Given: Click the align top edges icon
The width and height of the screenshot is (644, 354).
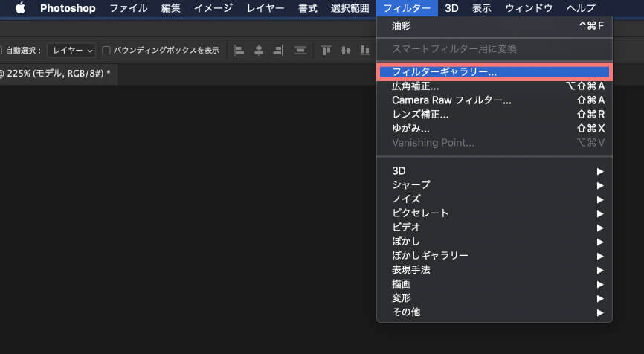Looking at the screenshot, I should [x=326, y=51].
